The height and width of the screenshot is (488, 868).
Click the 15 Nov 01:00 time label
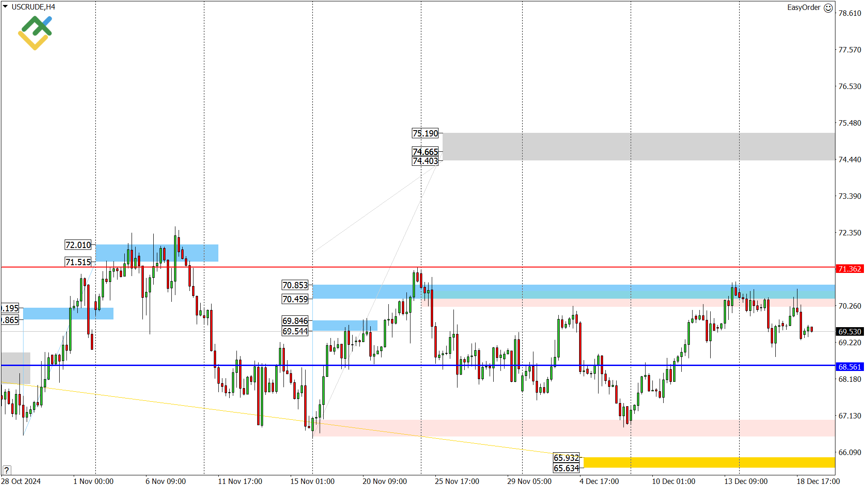tap(312, 481)
